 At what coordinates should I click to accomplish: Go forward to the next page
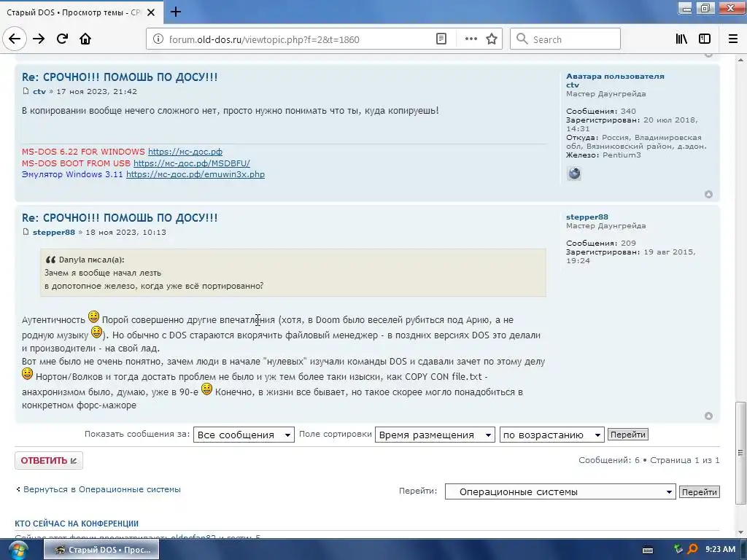pyautogui.click(x=39, y=39)
